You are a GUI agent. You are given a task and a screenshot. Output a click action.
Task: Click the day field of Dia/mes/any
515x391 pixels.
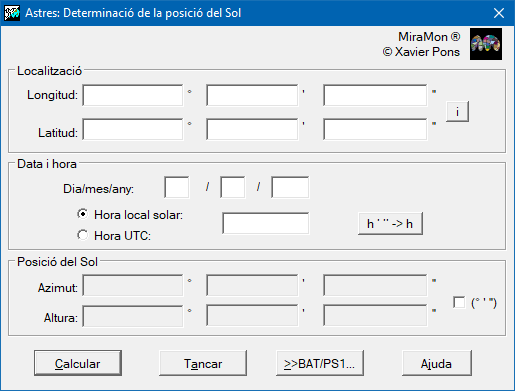pyautogui.click(x=177, y=187)
